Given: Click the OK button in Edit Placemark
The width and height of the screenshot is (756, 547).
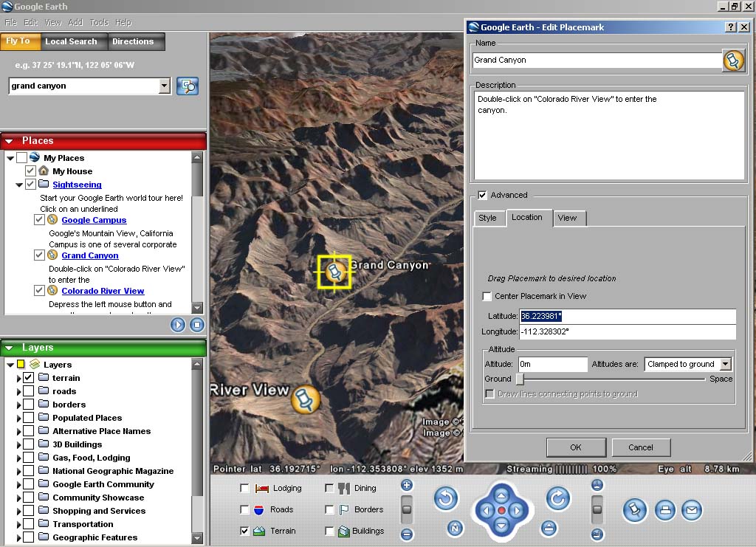Looking at the screenshot, I should click(576, 447).
